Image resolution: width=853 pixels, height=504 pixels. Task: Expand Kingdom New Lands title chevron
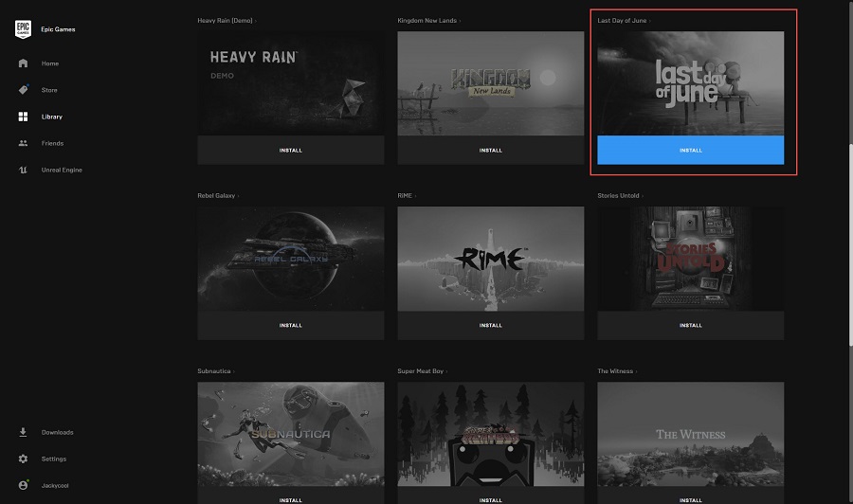pos(460,21)
